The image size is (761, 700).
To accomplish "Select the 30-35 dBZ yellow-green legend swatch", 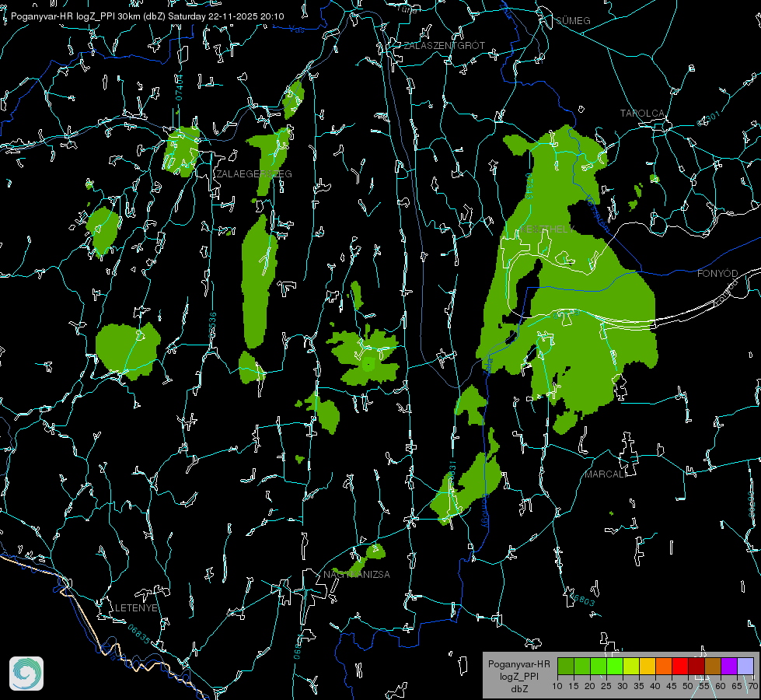I will [x=631, y=666].
